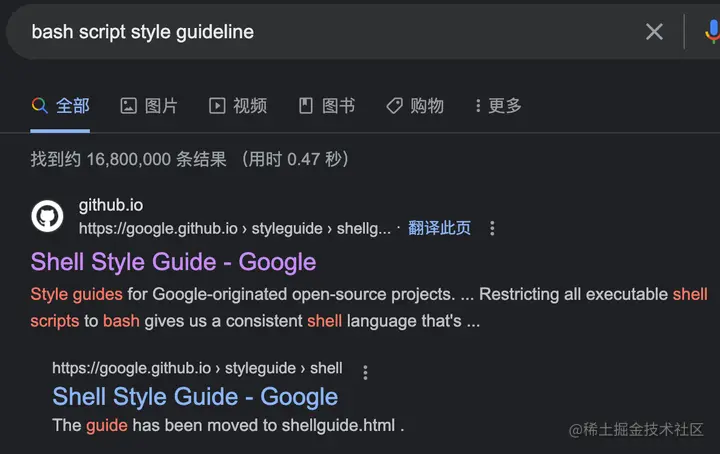Click the snippet beginning "Style guides for Google-originated"

[369, 308]
